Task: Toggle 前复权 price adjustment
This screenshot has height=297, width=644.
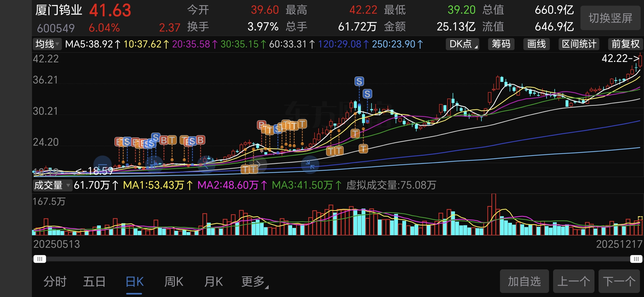Action: click(x=625, y=44)
